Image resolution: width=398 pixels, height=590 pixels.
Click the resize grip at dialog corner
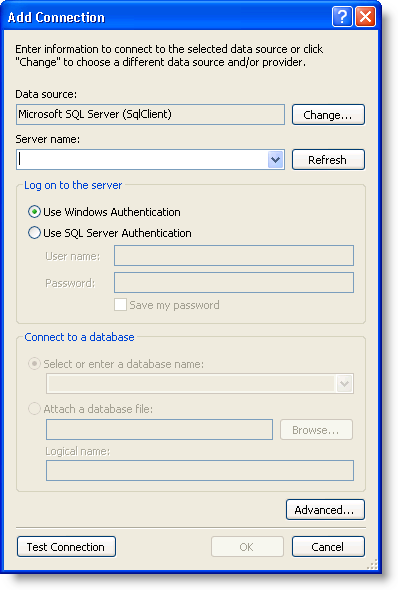[x=372, y=564]
